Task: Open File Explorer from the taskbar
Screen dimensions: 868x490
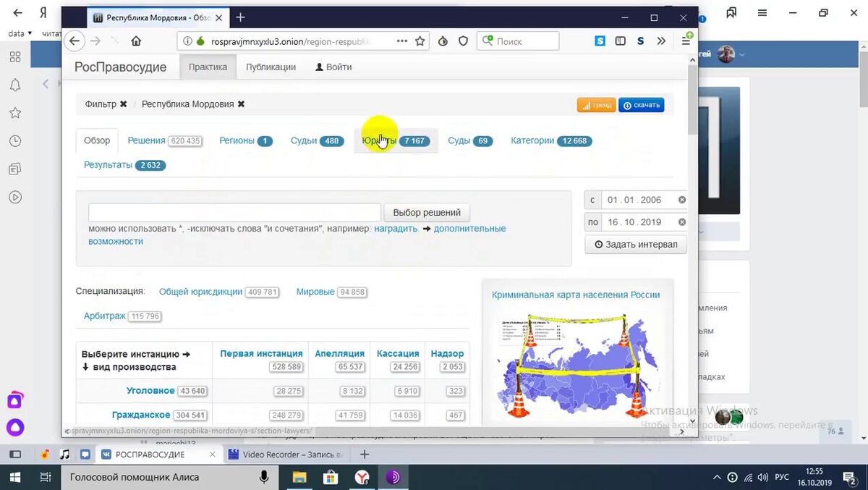Action: pyautogui.click(x=299, y=477)
